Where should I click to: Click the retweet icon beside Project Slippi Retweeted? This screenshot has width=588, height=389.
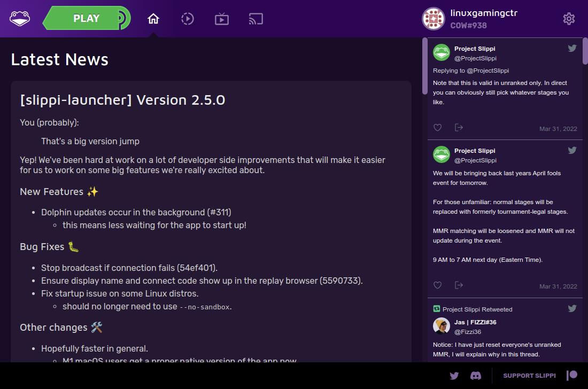(x=437, y=309)
